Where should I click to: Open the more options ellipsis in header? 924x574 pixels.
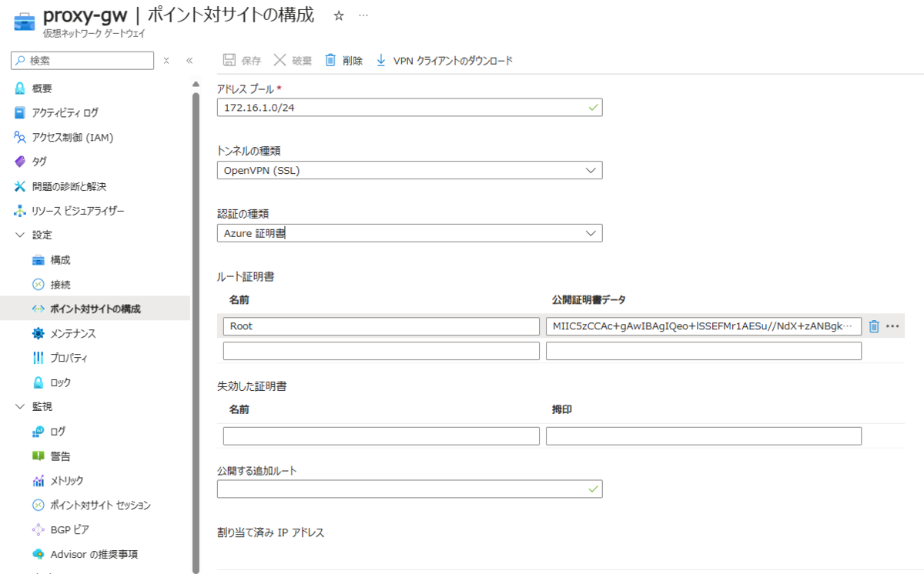(363, 15)
